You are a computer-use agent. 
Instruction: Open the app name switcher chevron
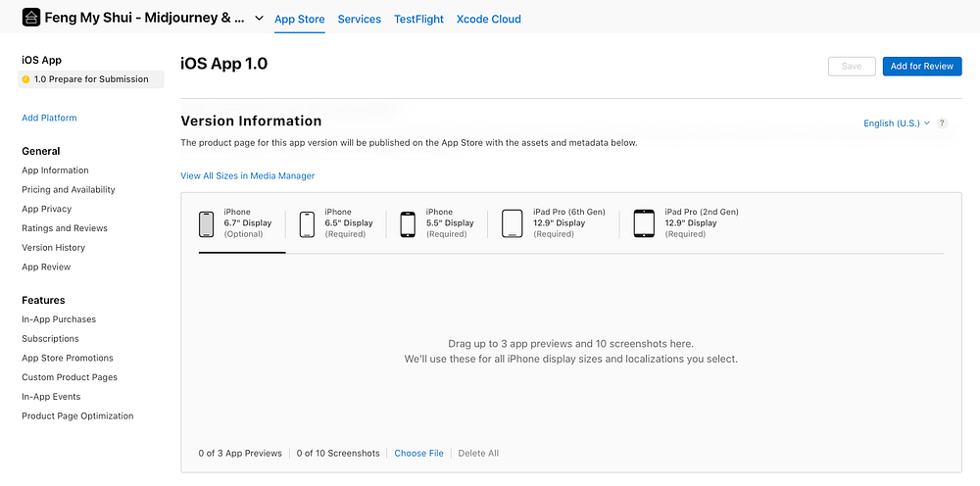tap(259, 19)
